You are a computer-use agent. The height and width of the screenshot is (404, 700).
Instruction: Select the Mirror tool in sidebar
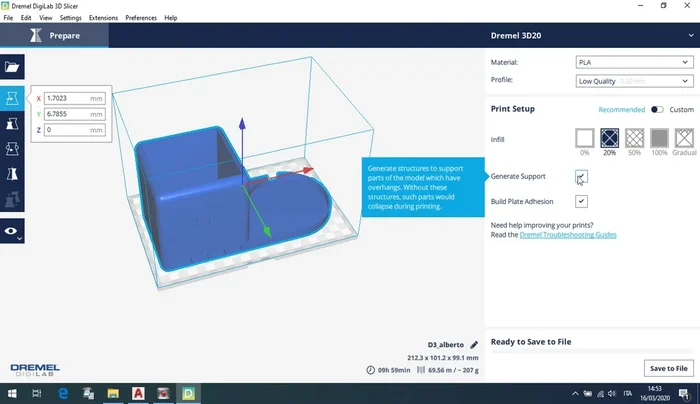[13, 174]
